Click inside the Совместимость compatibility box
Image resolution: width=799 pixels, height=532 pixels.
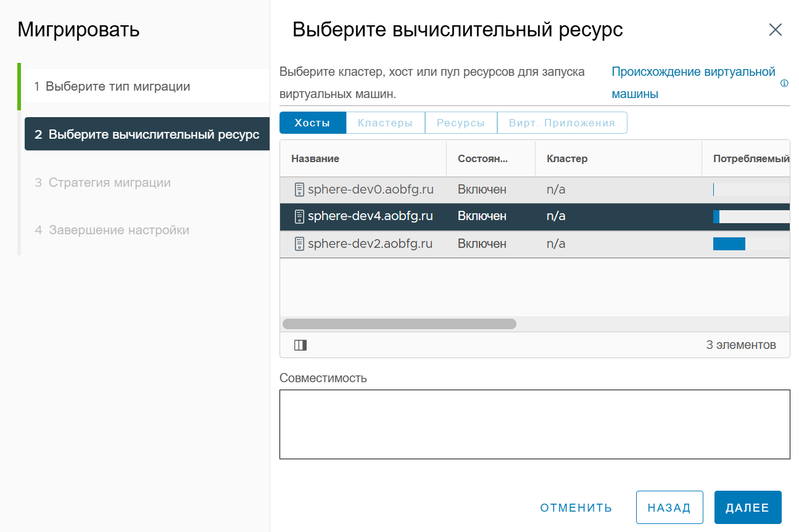click(535, 424)
